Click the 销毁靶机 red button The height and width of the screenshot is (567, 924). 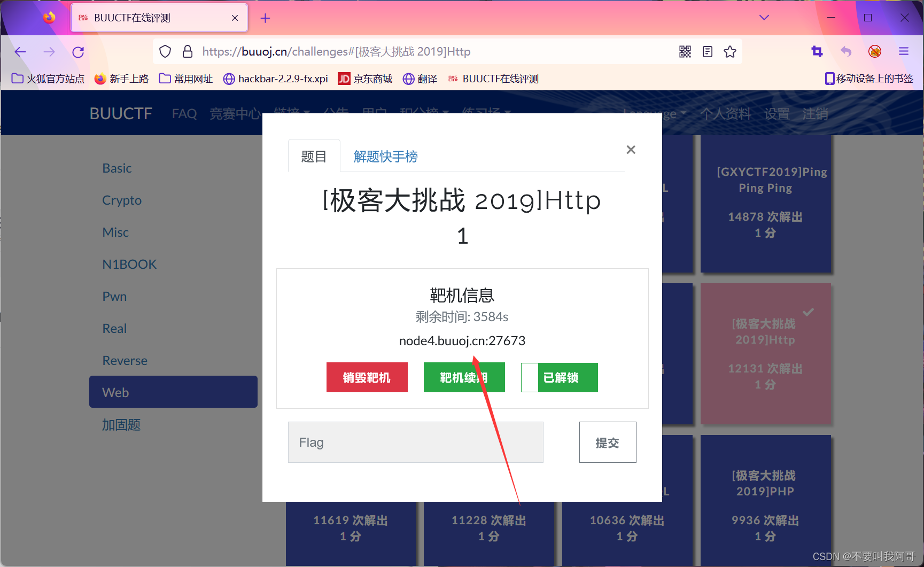click(367, 377)
